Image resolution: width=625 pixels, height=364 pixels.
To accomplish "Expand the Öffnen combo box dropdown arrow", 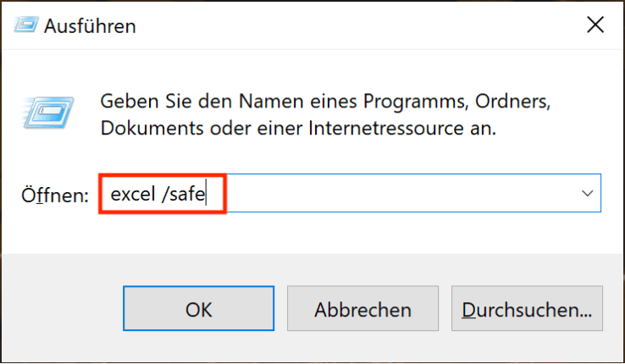I will pyautogui.click(x=588, y=194).
